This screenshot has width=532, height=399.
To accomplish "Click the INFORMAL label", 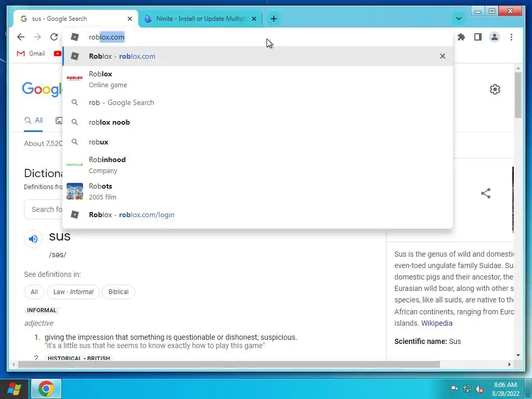I will (42, 311).
